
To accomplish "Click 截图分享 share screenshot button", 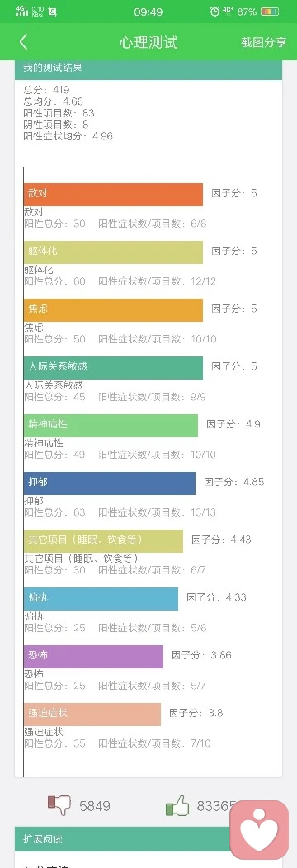I will [264, 42].
